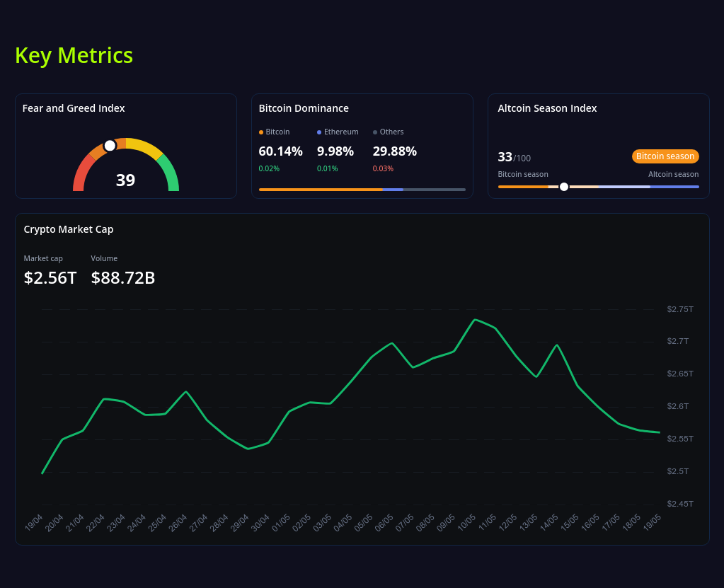Click the 19/04 date on the x-axis
The image size is (724, 588).
coord(34,522)
